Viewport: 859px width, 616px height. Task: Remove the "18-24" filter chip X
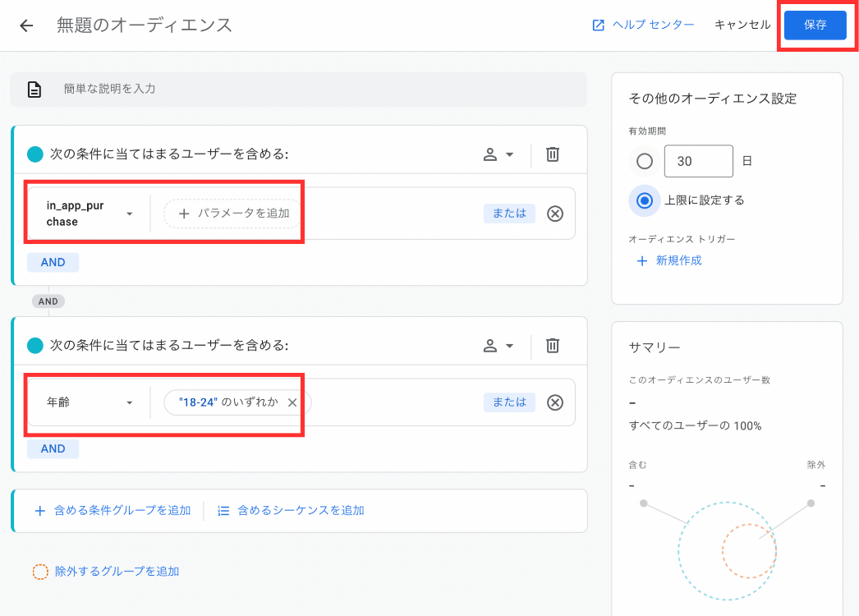coord(292,402)
